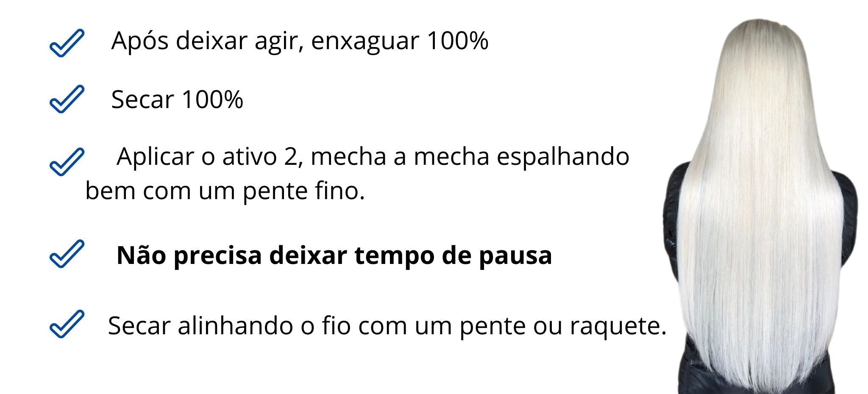Click the 'Secar 100%' text line
868x394 pixels.
[177, 100]
